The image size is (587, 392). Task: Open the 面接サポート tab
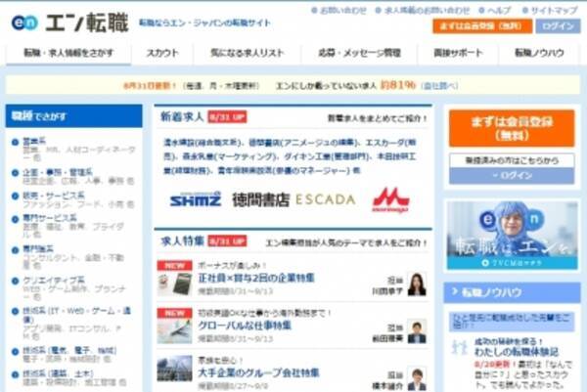click(458, 54)
